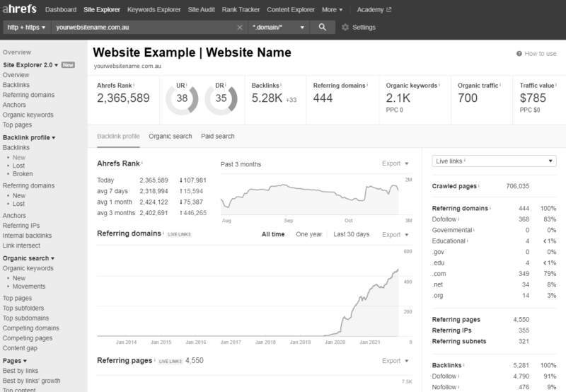Click the How to use help icon
Image resolution: width=566 pixels, height=392 pixels.
point(519,53)
